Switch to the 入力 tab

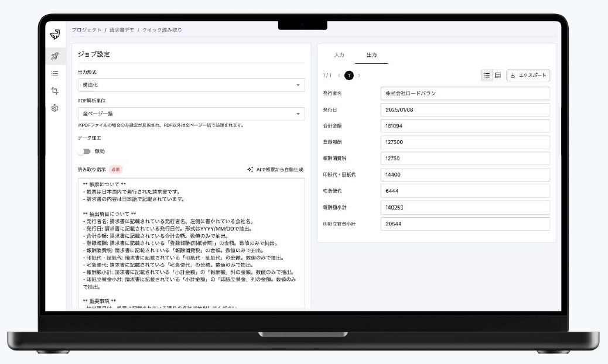tap(339, 54)
